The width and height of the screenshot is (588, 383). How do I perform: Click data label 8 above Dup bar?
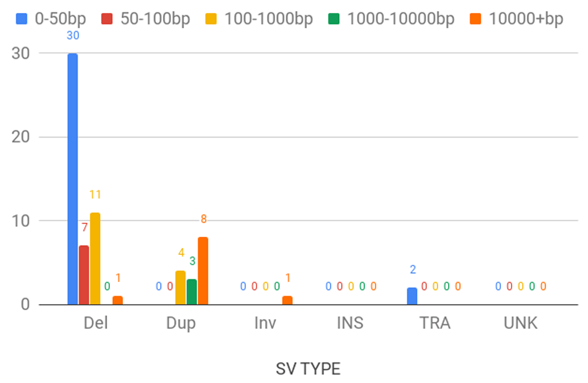pyautogui.click(x=203, y=219)
